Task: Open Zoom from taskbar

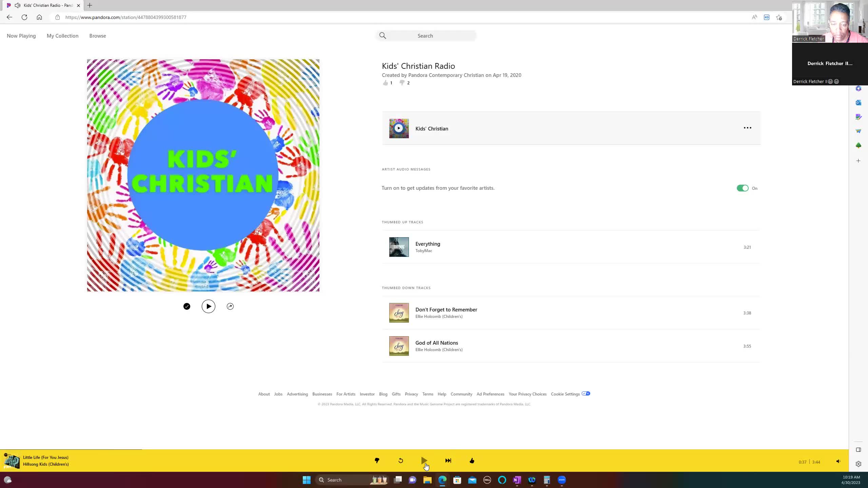Action: point(561,480)
